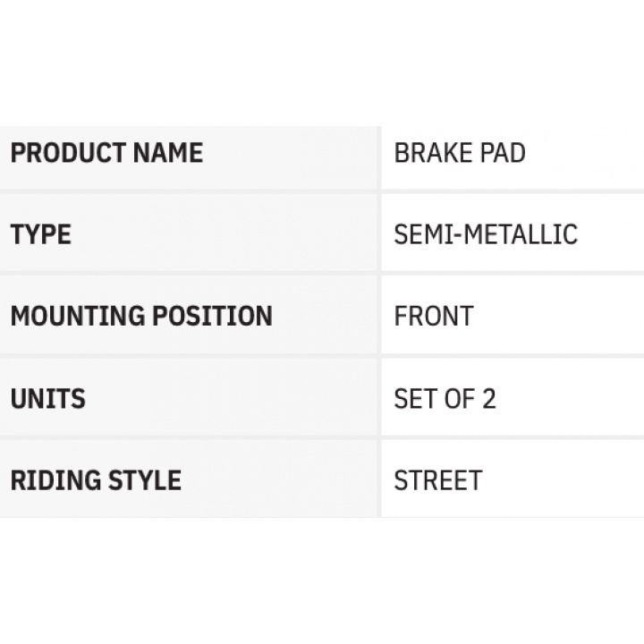Click the word NAME in first row
Viewport: 644px width, 644px height.
pos(168,153)
